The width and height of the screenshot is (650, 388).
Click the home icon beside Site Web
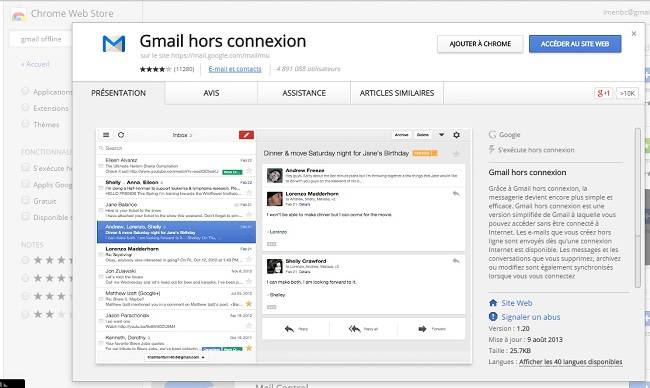click(x=493, y=303)
